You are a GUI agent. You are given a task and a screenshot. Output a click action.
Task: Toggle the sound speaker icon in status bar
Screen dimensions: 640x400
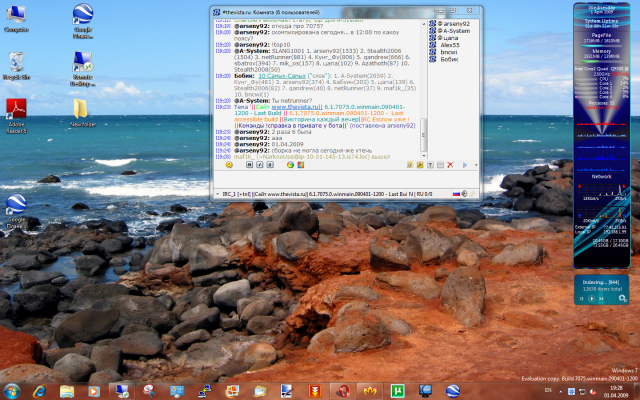tap(464, 194)
